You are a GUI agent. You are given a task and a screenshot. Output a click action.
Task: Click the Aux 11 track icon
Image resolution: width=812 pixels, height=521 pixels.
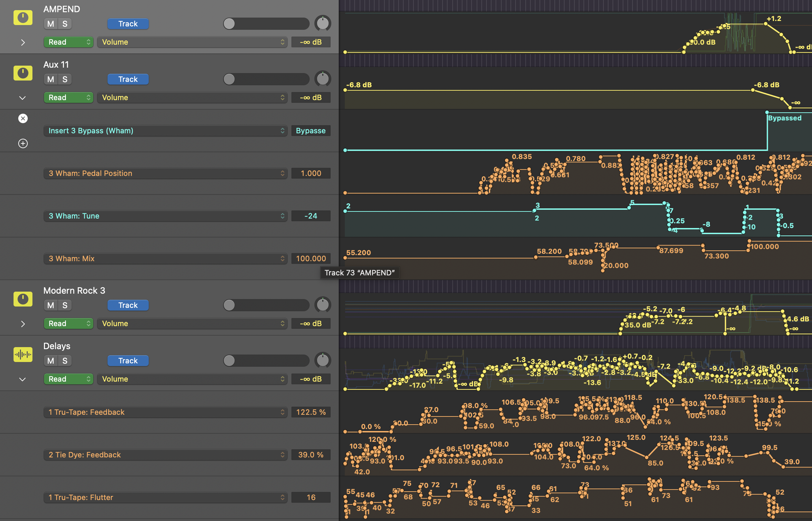[x=23, y=73]
